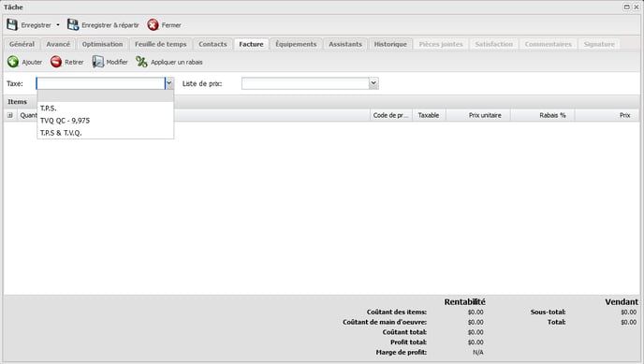The width and height of the screenshot is (644, 364).
Task: Go to the Contacts tab
Action: [212, 44]
